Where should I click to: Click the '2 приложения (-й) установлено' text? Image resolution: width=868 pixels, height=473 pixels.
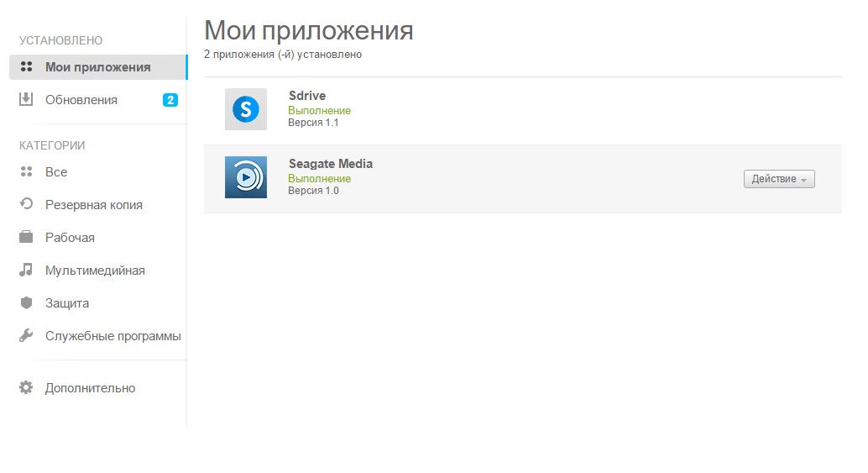(x=283, y=55)
